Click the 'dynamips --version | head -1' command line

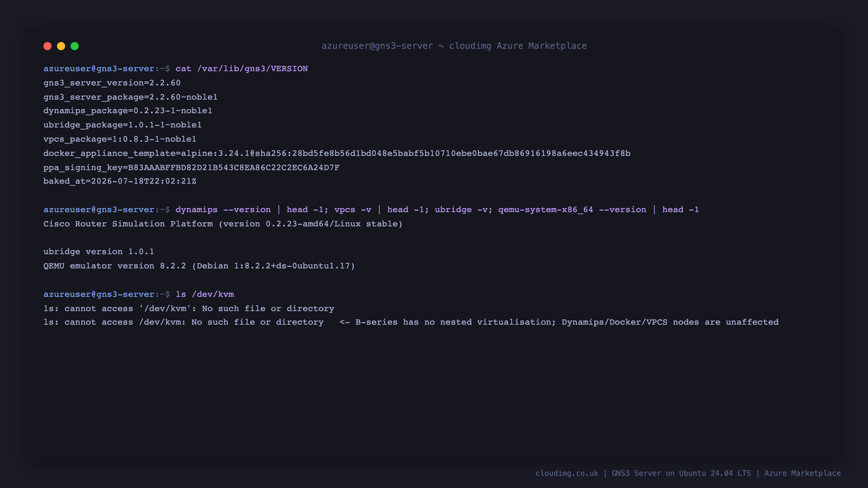(437, 209)
